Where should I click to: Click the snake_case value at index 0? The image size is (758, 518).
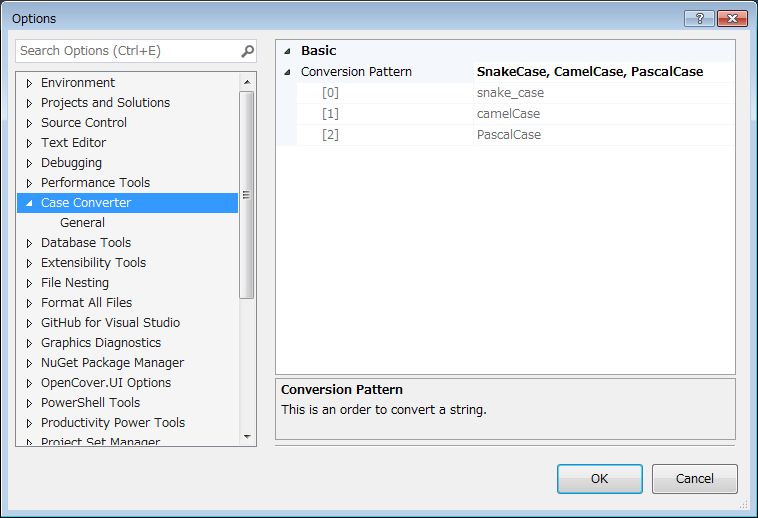point(510,93)
